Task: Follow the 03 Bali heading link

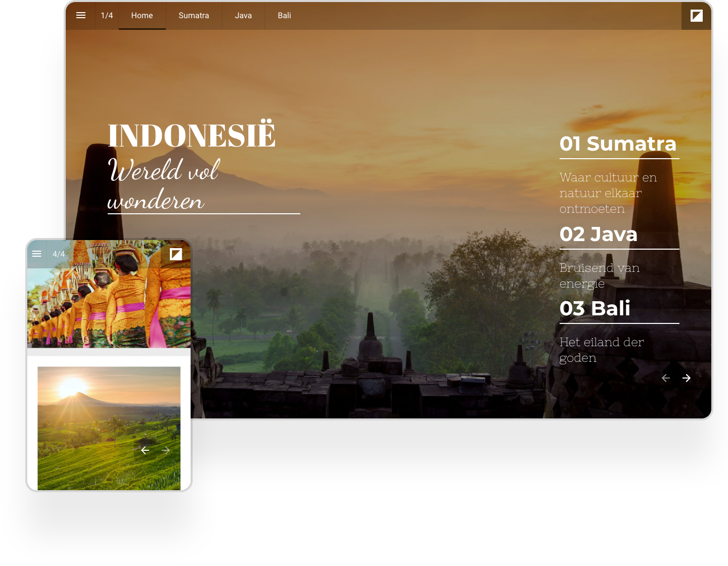Action: [x=595, y=308]
